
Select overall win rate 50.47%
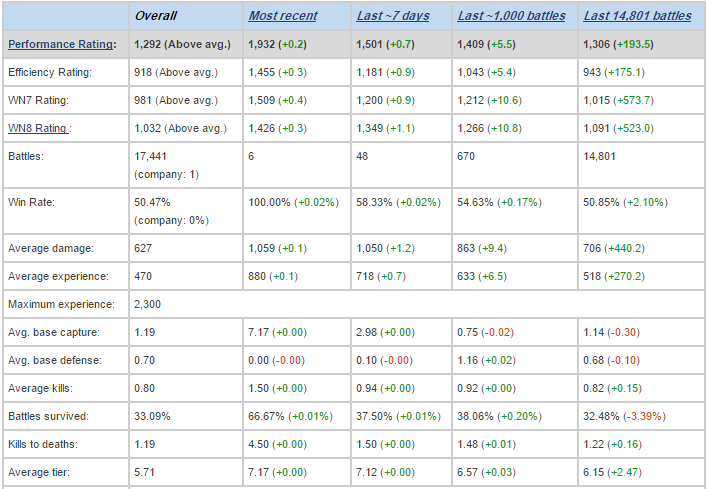pyautogui.click(x=152, y=202)
